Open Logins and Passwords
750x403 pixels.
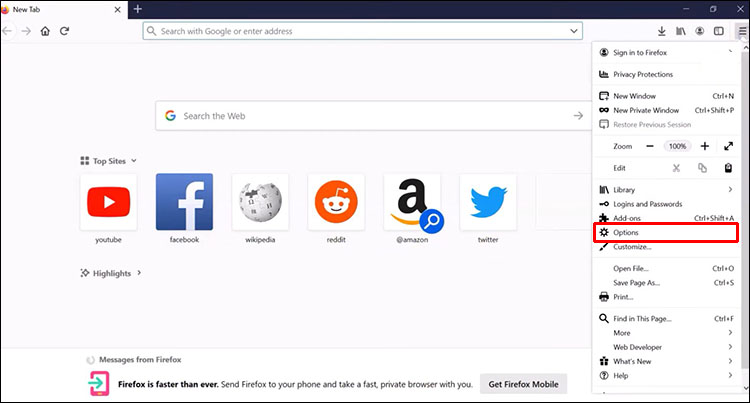[x=666, y=204]
